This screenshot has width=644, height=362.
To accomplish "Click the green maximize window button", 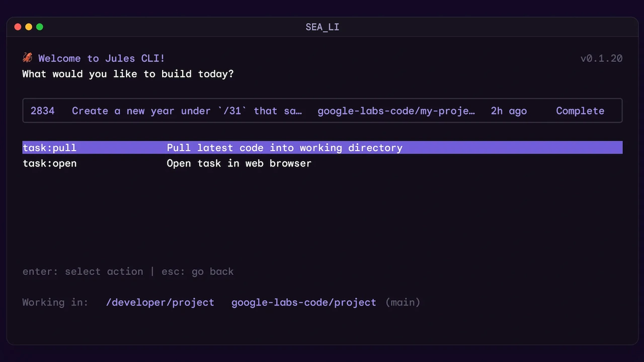I will tap(40, 27).
